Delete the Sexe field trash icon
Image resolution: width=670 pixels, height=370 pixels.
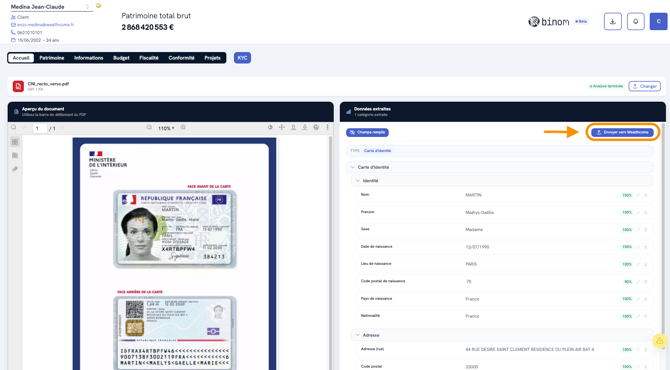click(646, 230)
